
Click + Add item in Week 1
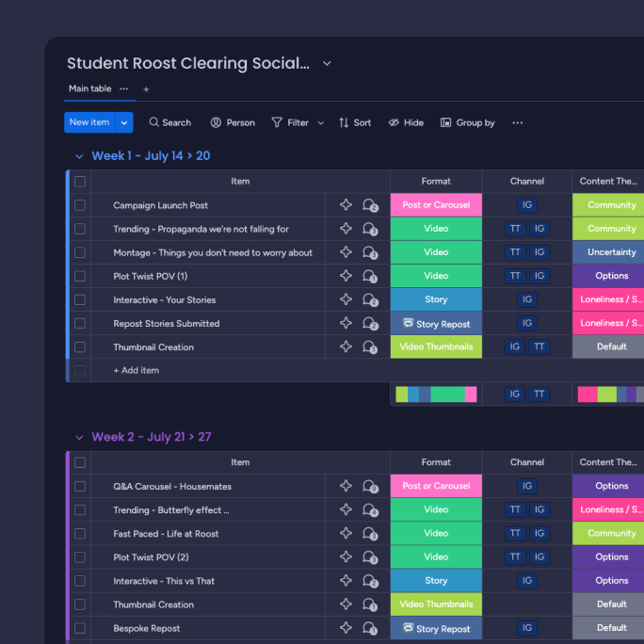(137, 370)
